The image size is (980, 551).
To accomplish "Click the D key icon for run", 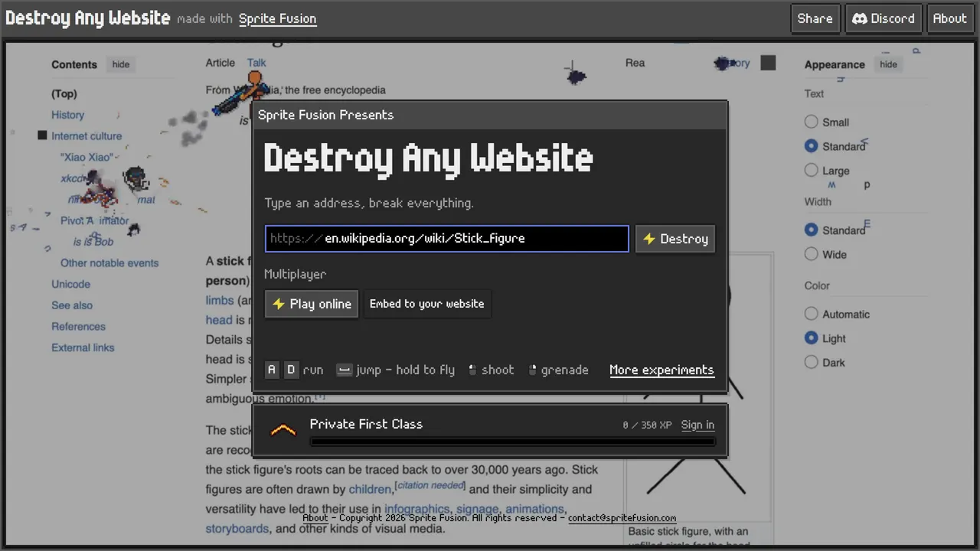I will coord(291,370).
